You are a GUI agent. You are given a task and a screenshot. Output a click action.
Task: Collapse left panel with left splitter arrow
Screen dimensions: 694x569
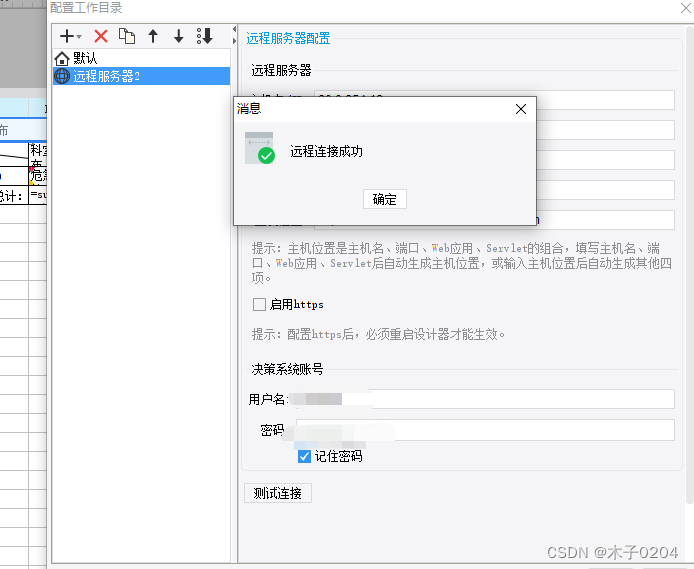point(234,30)
